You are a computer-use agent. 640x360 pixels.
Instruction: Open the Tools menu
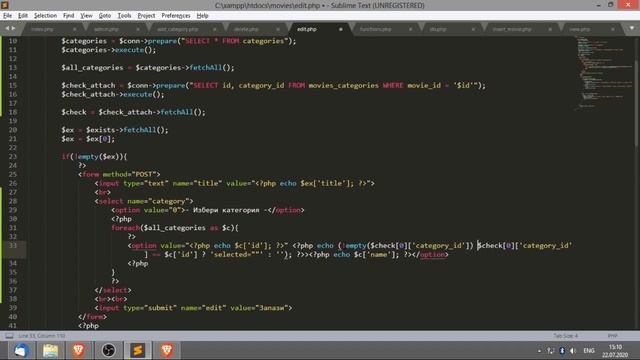(x=124, y=16)
